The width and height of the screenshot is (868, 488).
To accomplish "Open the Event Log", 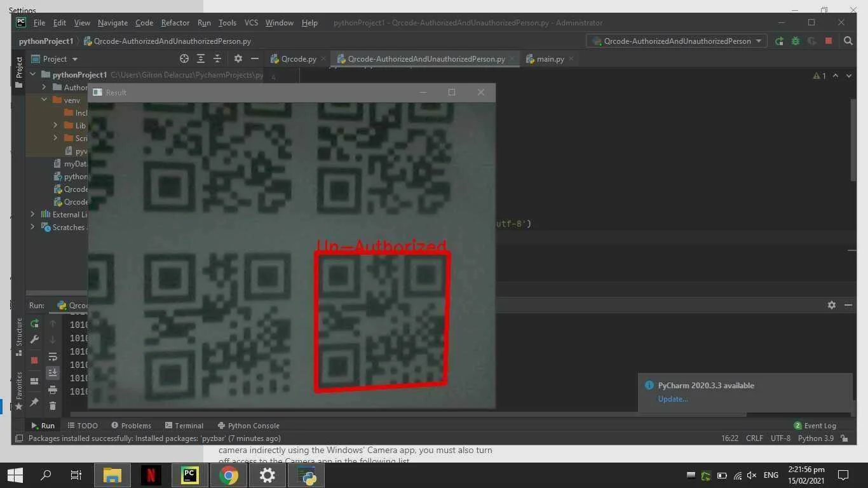I will coord(815,426).
